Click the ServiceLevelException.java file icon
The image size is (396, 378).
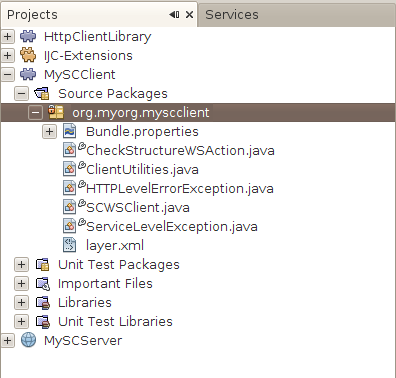70,226
